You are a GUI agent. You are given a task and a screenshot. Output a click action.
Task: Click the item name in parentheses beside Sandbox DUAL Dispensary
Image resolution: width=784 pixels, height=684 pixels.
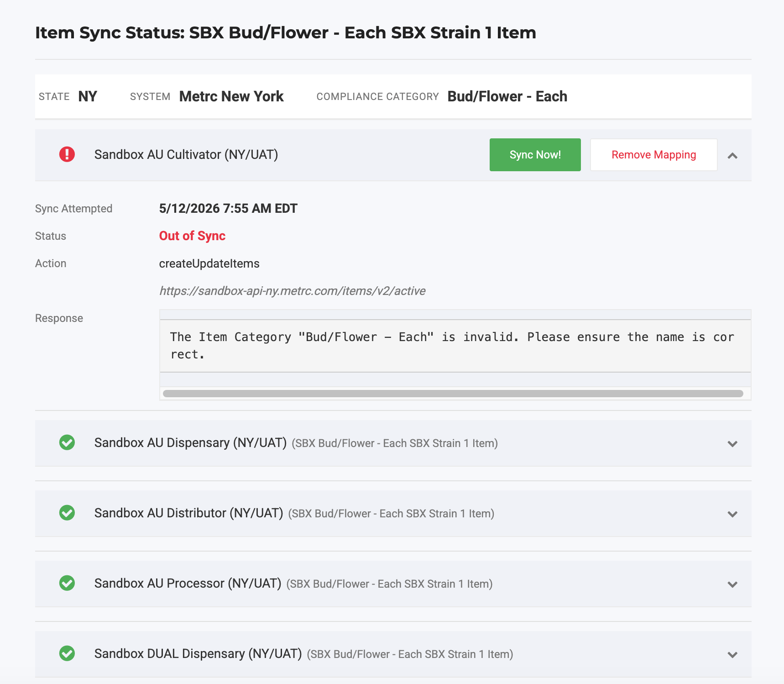[x=410, y=654]
